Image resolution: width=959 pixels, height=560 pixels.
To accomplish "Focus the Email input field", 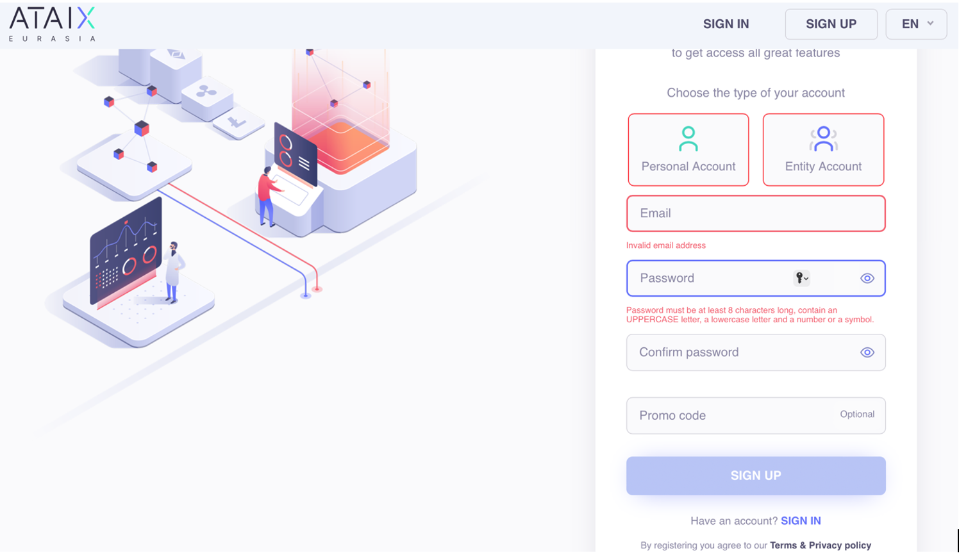I will coord(755,213).
